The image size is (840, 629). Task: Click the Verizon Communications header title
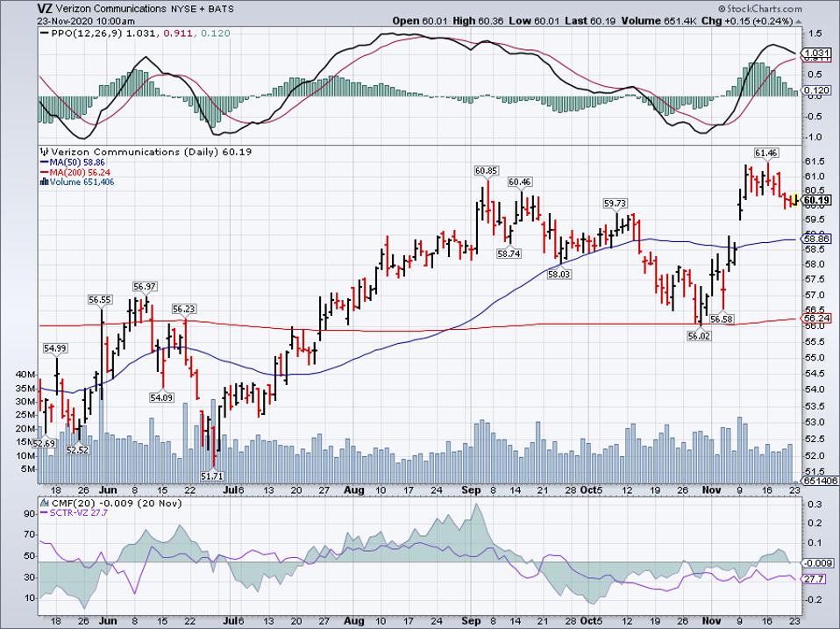(110, 9)
